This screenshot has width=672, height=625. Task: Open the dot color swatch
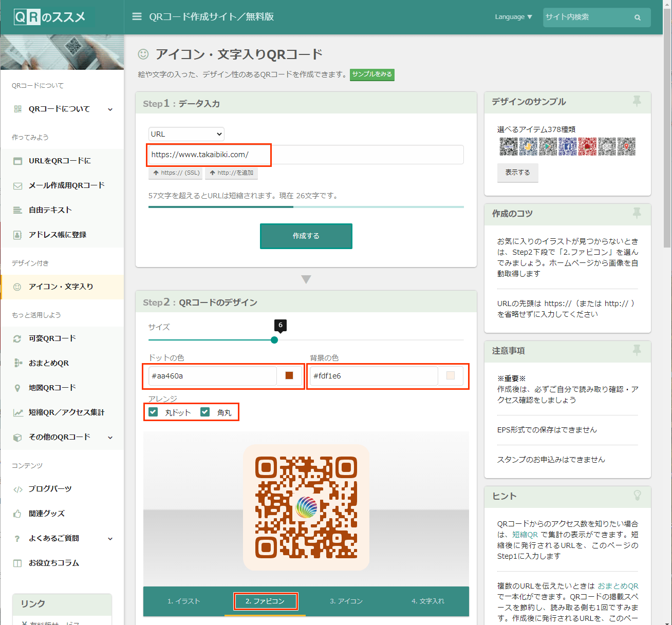tap(289, 376)
